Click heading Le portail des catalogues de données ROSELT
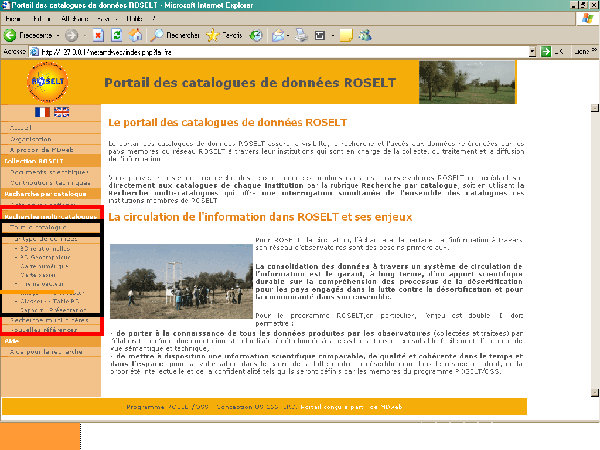The image size is (600, 450). tap(227, 122)
